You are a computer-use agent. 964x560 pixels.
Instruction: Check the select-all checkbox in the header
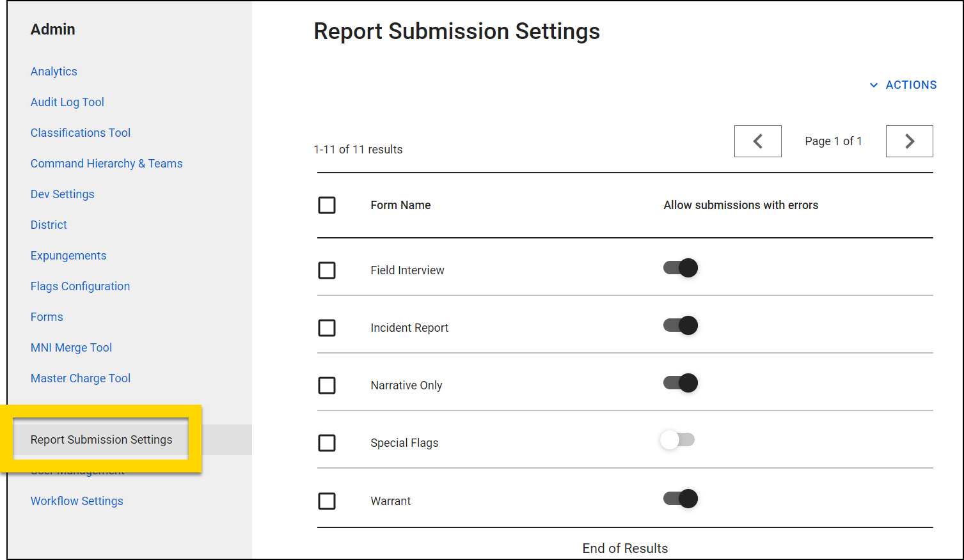pyautogui.click(x=327, y=205)
